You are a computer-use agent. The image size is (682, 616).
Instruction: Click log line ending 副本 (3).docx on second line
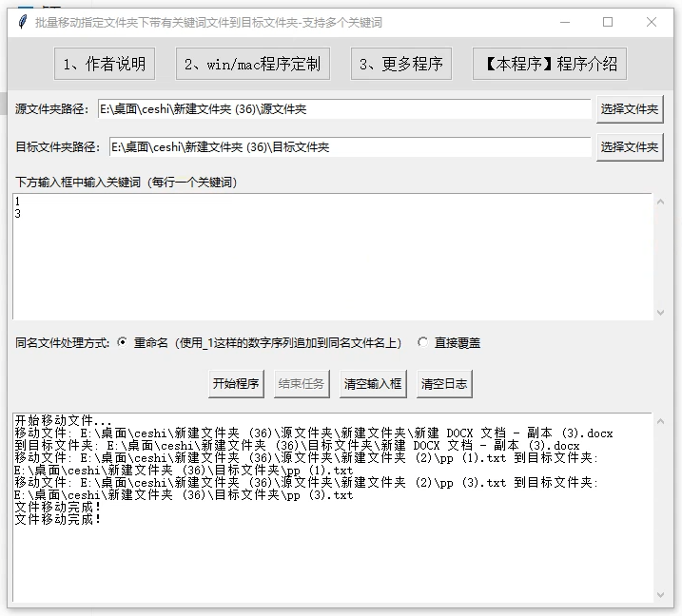click(x=297, y=445)
